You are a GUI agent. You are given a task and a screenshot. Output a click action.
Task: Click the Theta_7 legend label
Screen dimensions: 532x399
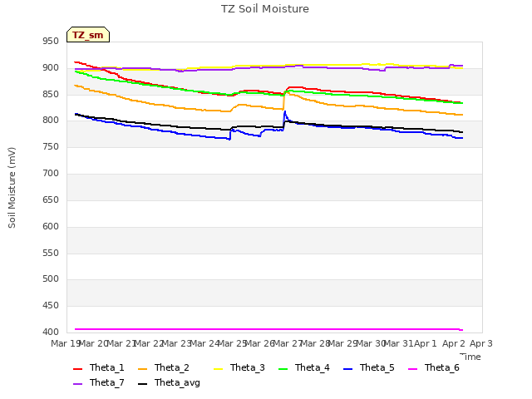click(x=107, y=382)
